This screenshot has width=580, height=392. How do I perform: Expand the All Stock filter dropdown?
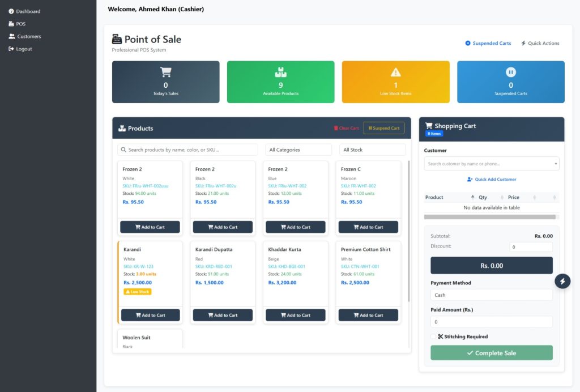[372, 150]
